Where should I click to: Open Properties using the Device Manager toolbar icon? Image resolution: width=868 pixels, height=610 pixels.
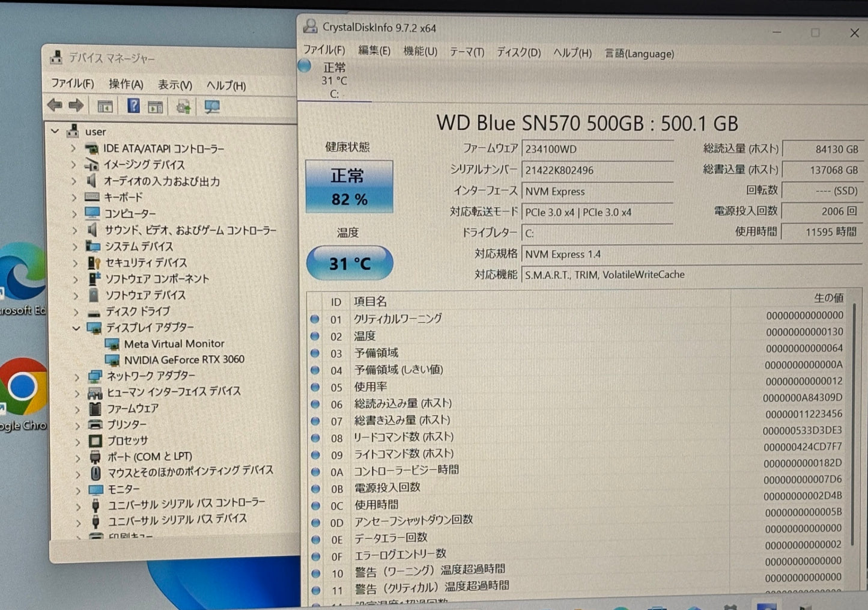point(156,106)
